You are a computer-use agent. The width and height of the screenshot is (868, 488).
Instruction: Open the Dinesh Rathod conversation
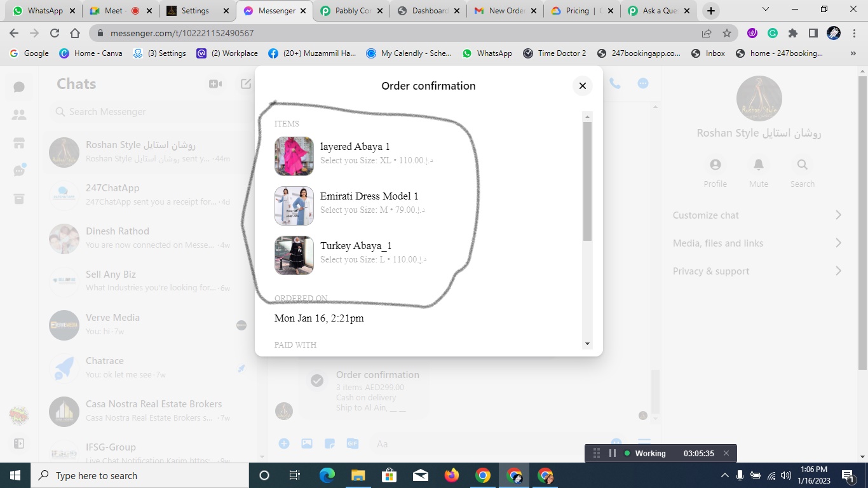(x=150, y=238)
